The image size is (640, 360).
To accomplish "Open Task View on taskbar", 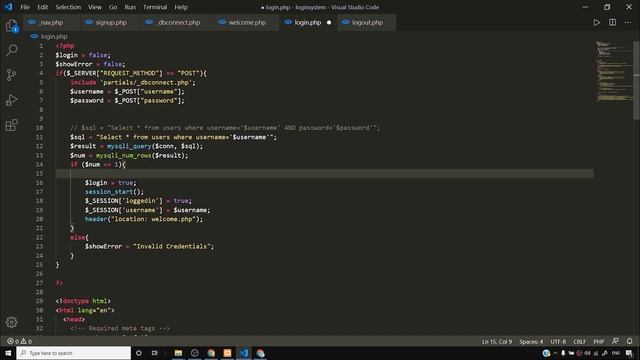I will (155, 353).
